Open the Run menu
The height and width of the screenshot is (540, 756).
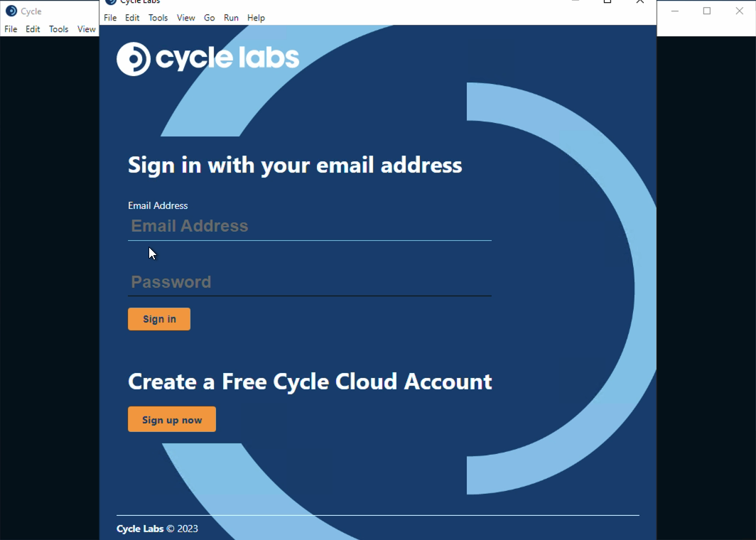click(x=231, y=17)
